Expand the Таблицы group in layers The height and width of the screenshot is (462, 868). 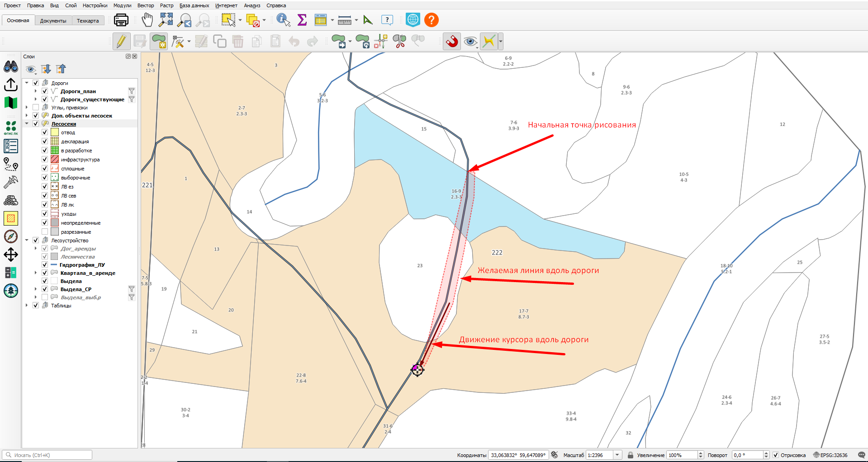coord(27,306)
